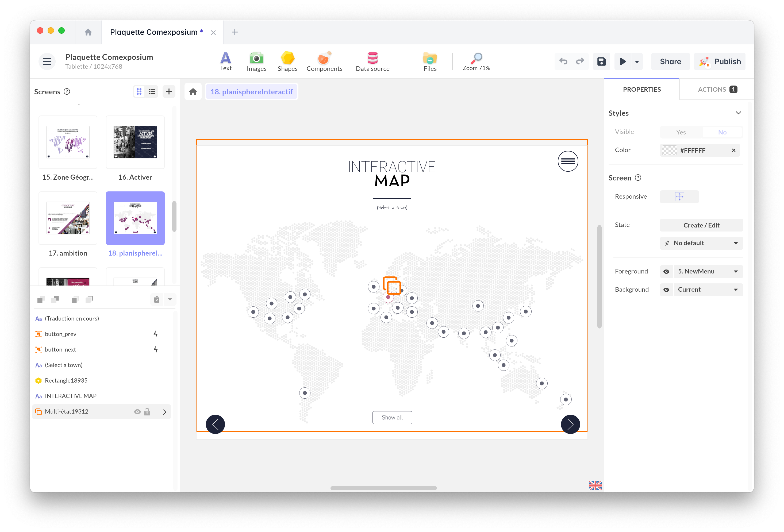Toggle visibility of the Foreground NewMenu
This screenshot has width=784, height=532.
(x=666, y=271)
